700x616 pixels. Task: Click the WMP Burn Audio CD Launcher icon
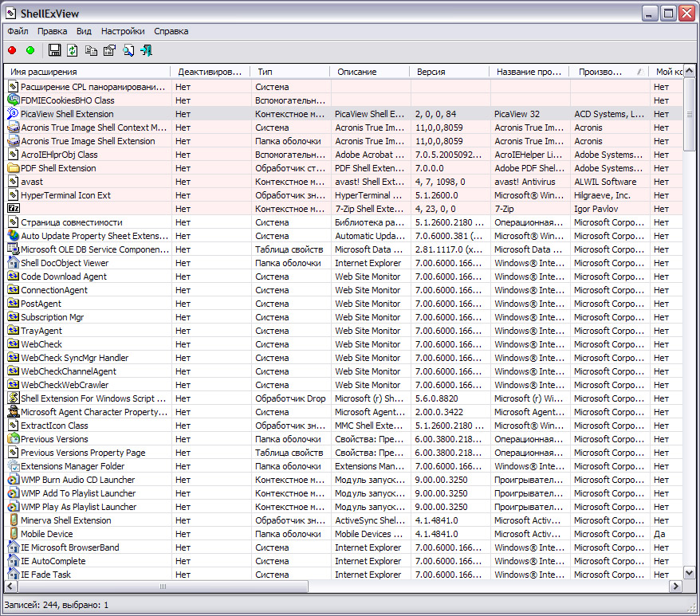[x=14, y=480]
